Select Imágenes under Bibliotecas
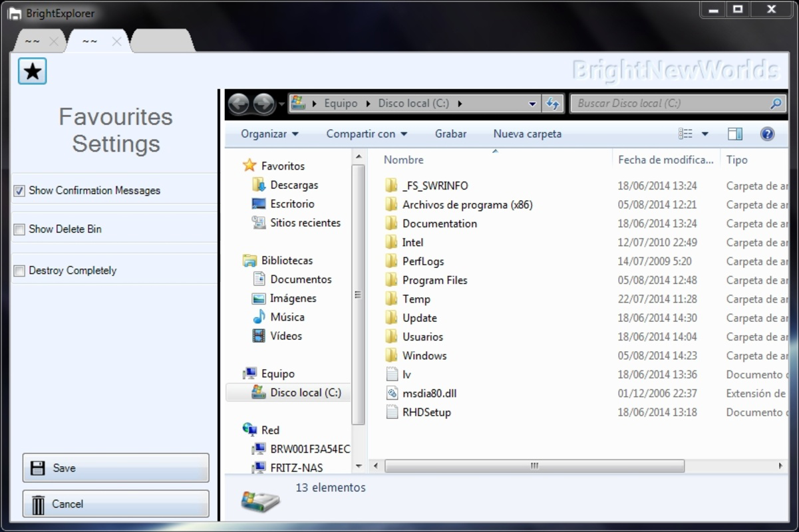Screen dimensions: 799x532 point(293,298)
